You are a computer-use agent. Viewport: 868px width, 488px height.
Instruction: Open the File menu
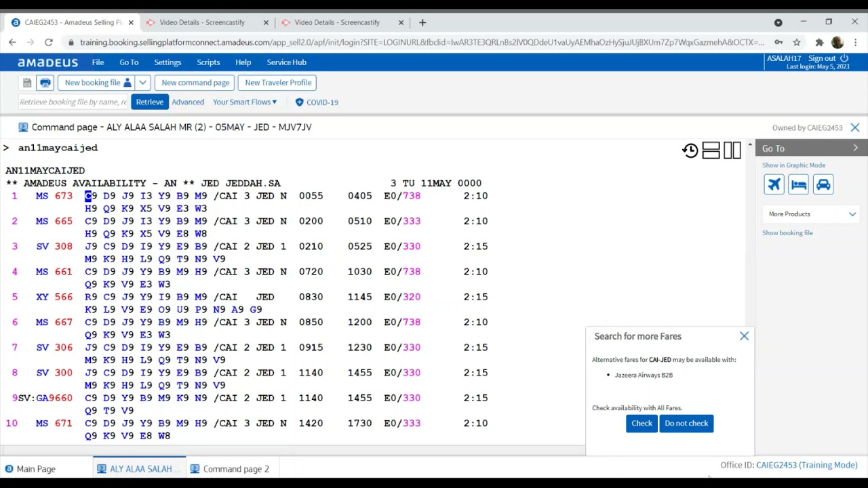(x=98, y=62)
